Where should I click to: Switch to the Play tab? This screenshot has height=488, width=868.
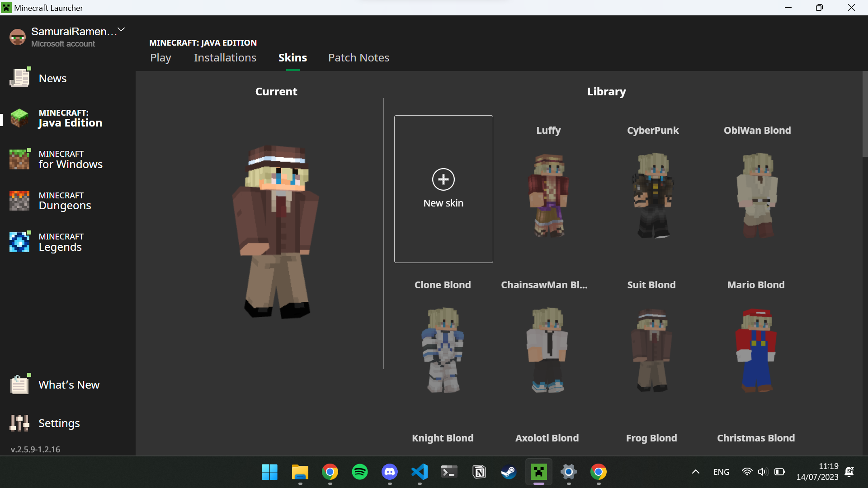coord(160,57)
